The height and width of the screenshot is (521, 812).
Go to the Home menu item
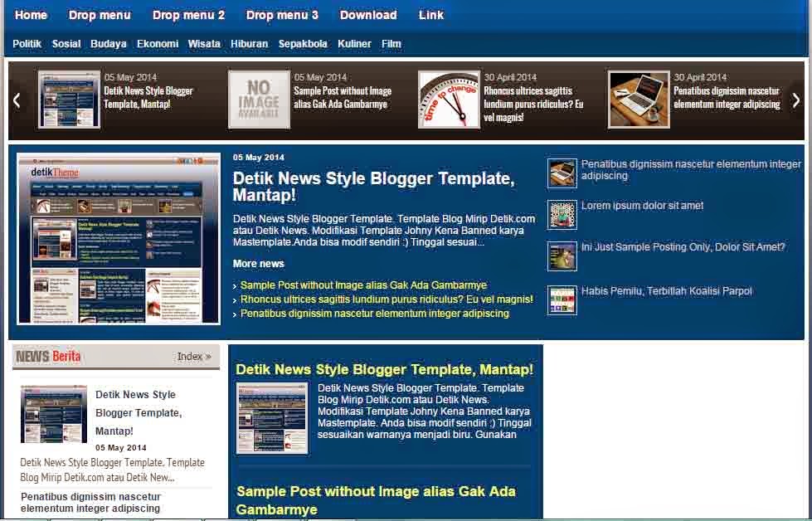31,15
